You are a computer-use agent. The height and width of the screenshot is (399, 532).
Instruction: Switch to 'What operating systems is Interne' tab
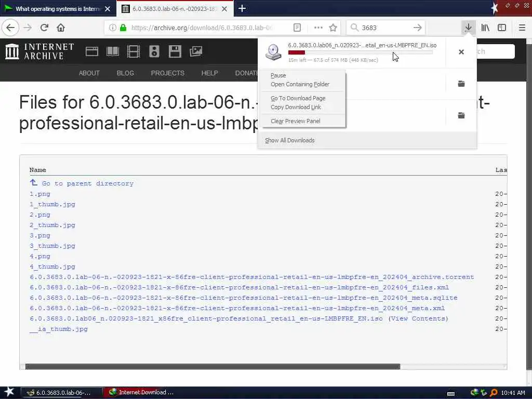[x=58, y=9]
